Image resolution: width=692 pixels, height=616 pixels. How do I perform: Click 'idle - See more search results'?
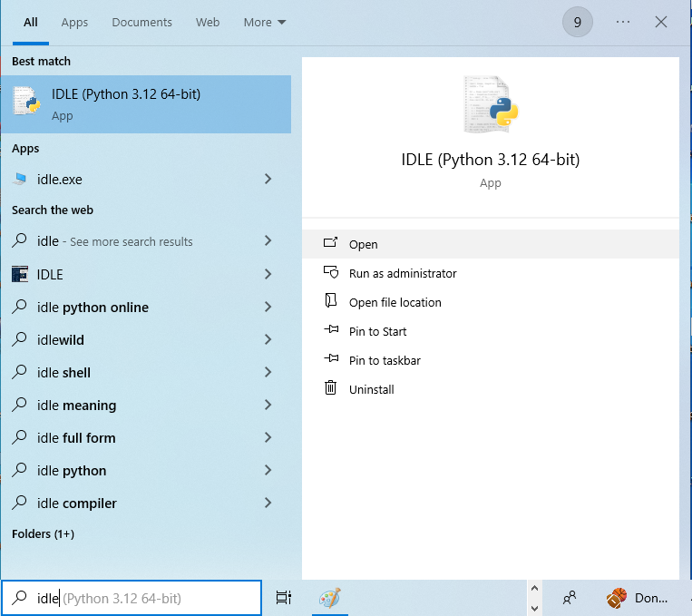coord(115,241)
